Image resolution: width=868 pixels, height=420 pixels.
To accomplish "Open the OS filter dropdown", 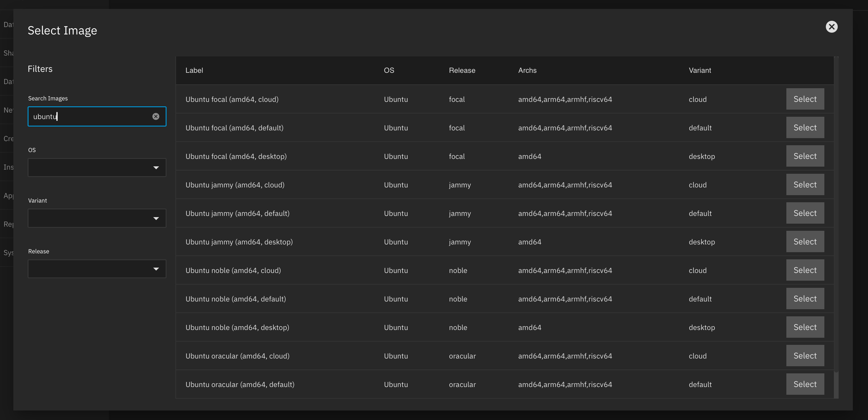I will tap(97, 168).
